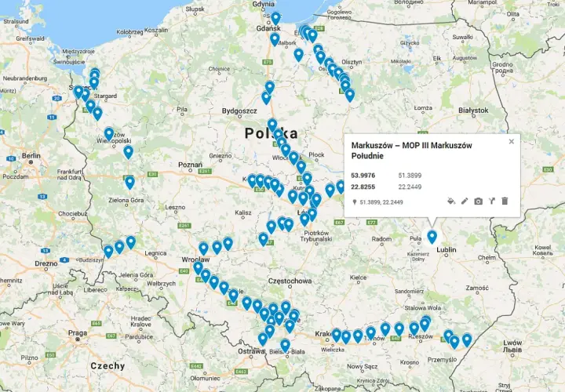Select the pin on Bielsko-Biała
The height and width of the screenshot is (392, 565).
click(285, 346)
